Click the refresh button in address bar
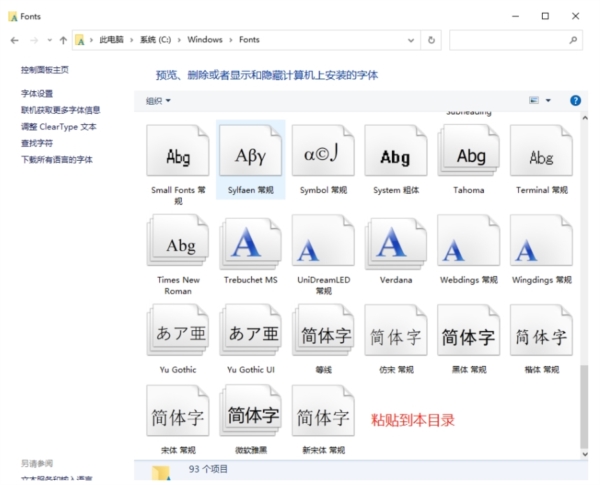This screenshot has height=485, width=600. coord(431,40)
